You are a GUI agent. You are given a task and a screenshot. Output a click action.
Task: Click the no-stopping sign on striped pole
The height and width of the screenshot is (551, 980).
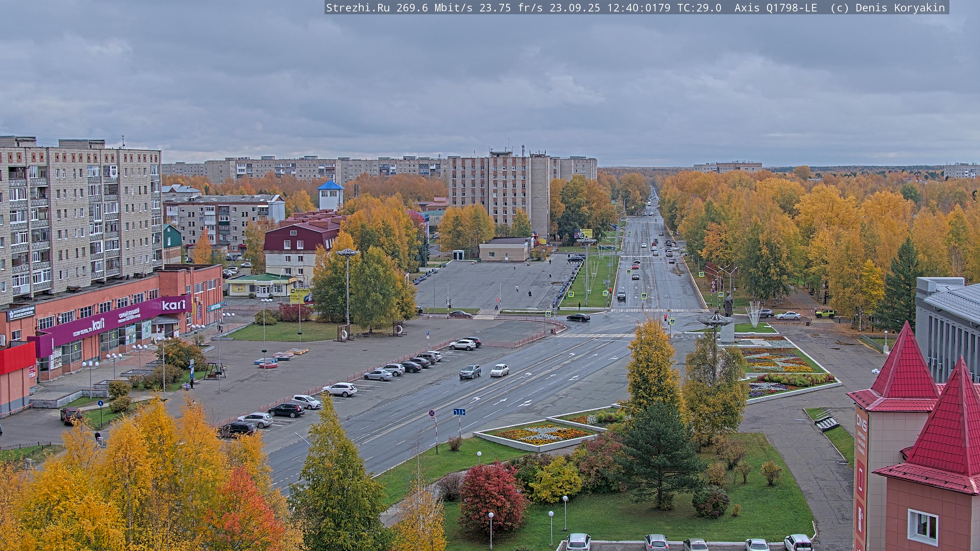click(432, 413)
